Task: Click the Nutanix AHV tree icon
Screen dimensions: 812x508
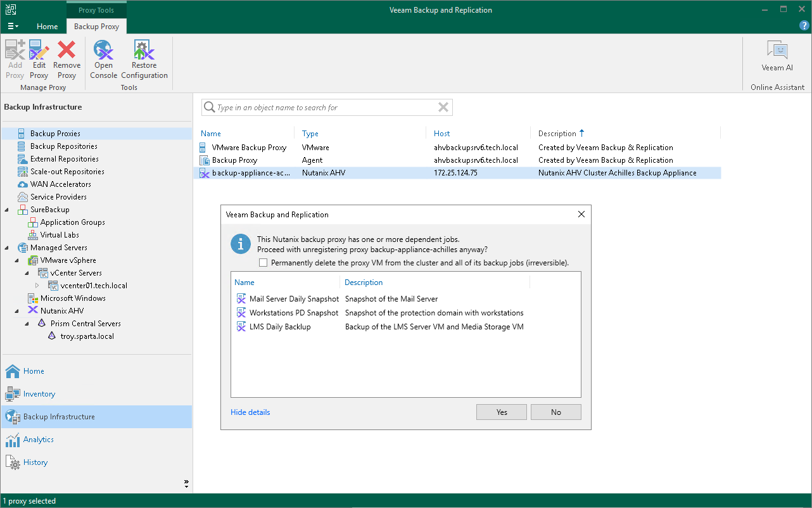Action: click(33, 311)
